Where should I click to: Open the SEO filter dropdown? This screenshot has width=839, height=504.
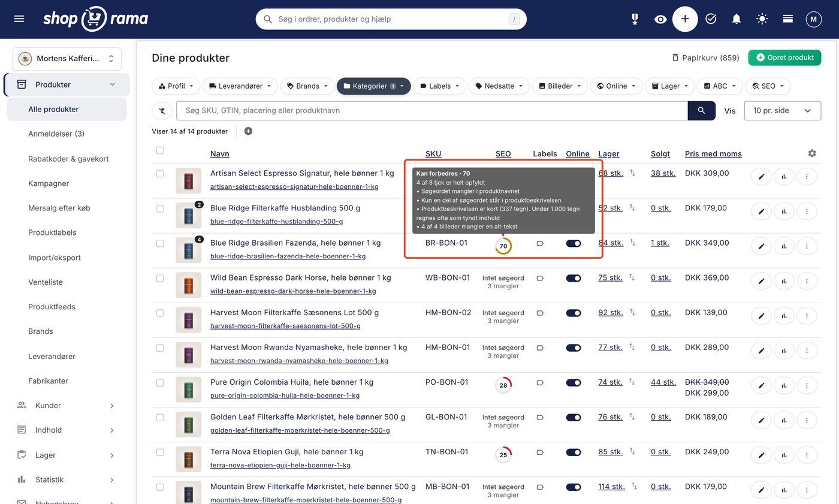coord(768,86)
